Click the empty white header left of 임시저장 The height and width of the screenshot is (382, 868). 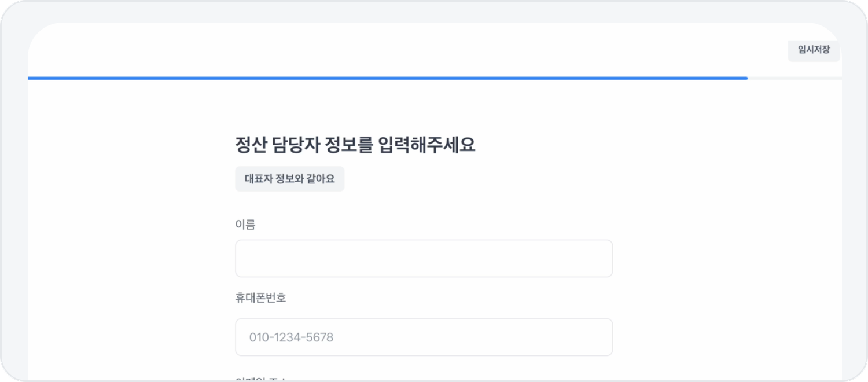[405, 50]
